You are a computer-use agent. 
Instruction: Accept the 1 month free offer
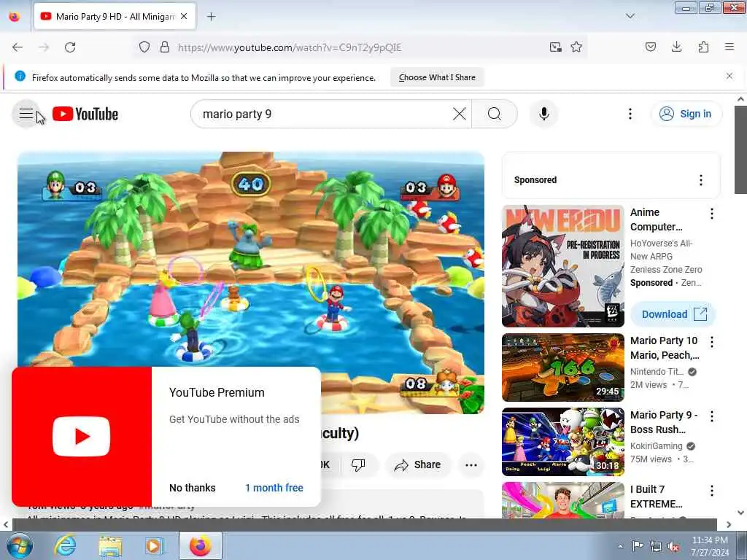[274, 488]
